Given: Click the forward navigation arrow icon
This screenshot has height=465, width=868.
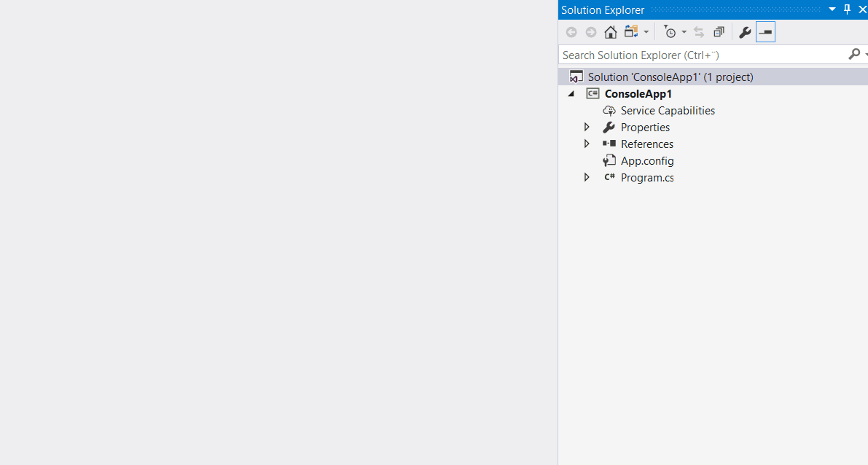Looking at the screenshot, I should pos(590,31).
